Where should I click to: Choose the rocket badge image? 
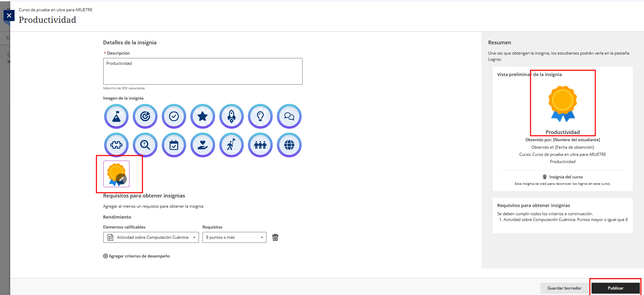tap(231, 117)
